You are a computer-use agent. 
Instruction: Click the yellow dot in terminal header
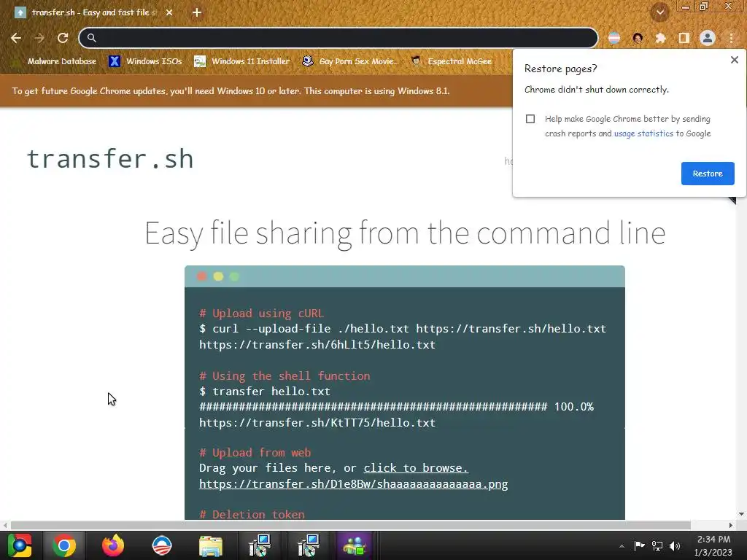[218, 276]
